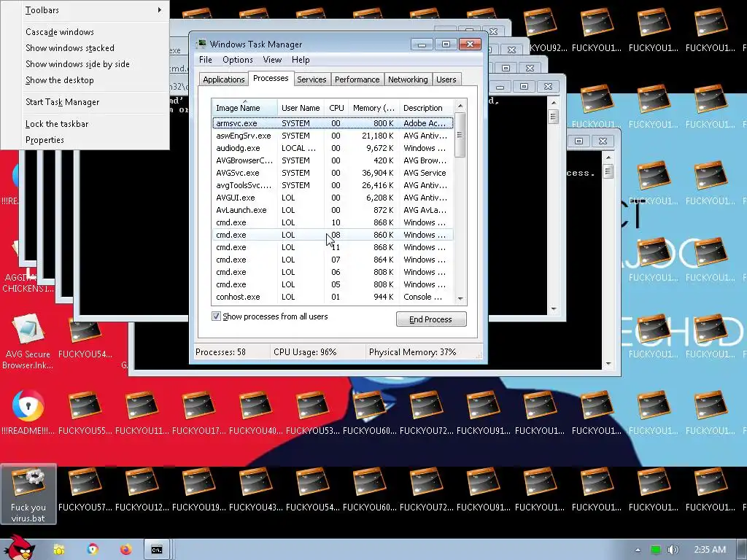Sort processes by Memory column header
The image size is (747, 560).
click(x=374, y=108)
